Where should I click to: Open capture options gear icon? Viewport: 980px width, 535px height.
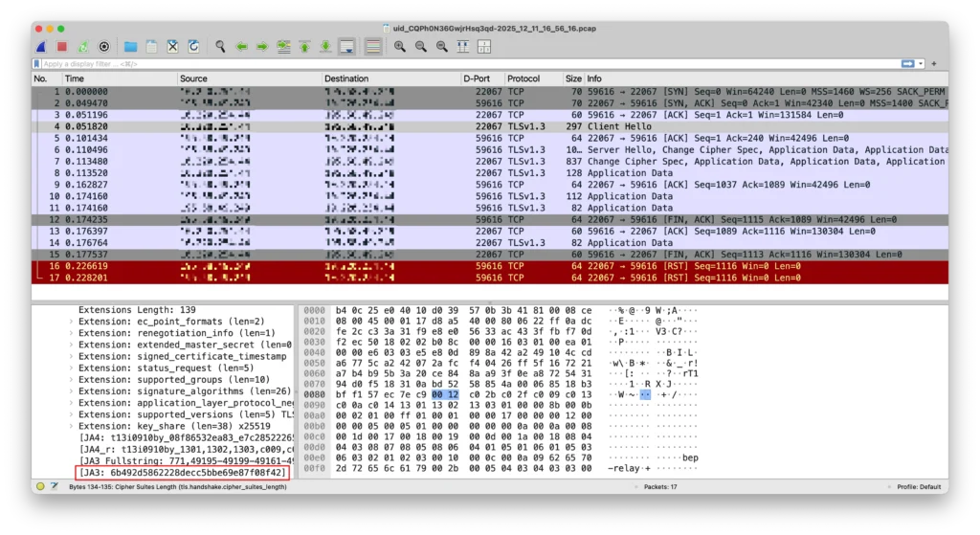pyautogui.click(x=104, y=46)
